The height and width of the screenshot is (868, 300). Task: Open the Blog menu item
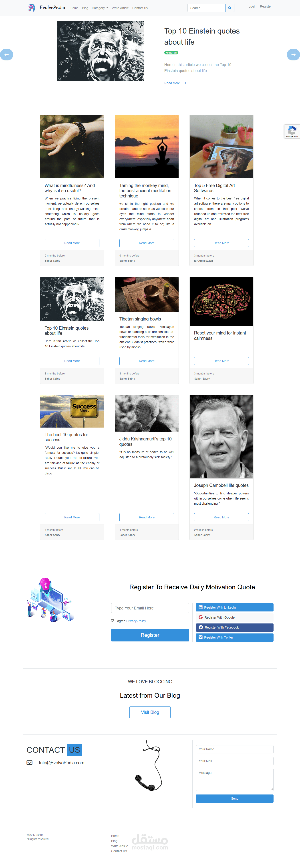click(85, 8)
